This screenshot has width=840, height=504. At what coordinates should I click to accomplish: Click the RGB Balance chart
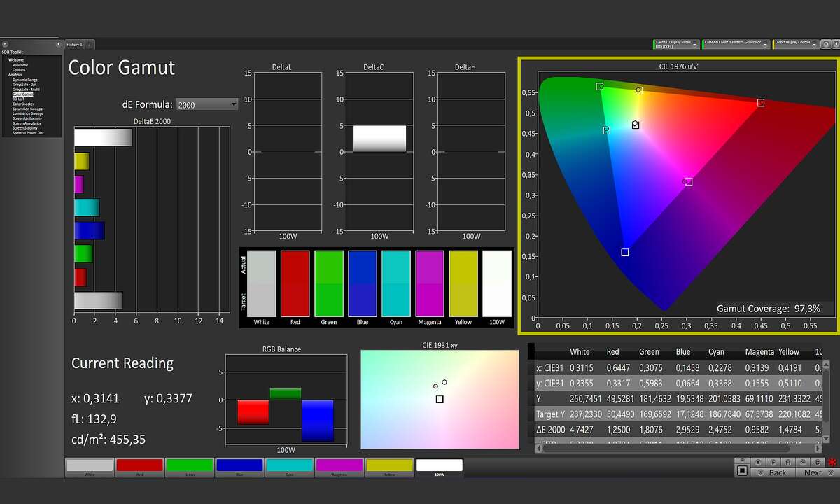286,399
